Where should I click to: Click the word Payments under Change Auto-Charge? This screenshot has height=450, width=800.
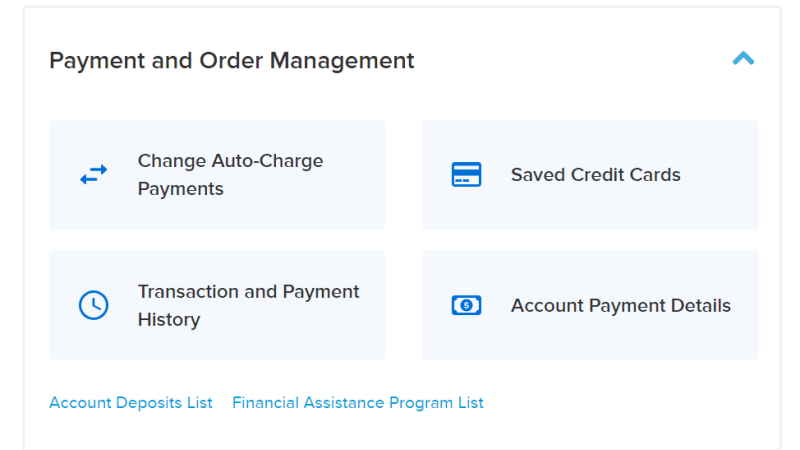tap(181, 189)
